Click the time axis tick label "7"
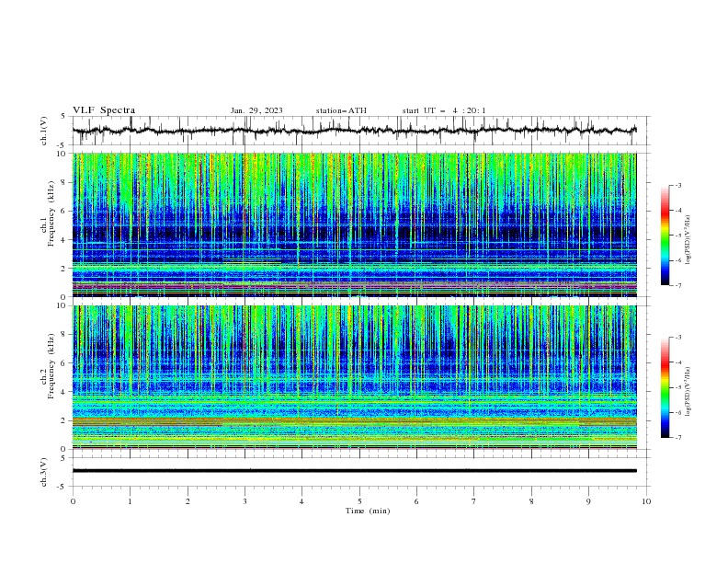The height and width of the screenshot is (563, 728). 474,501
